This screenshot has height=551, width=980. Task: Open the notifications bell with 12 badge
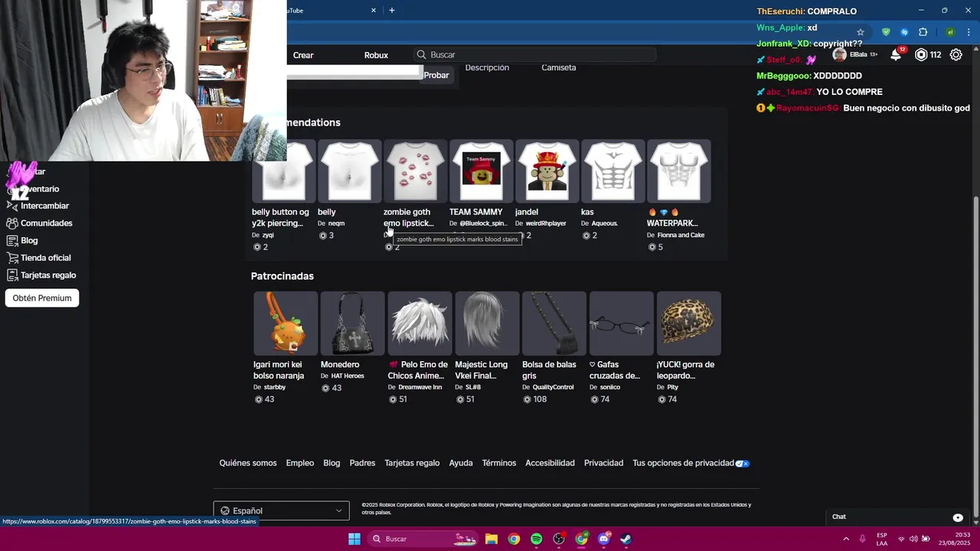tap(896, 54)
